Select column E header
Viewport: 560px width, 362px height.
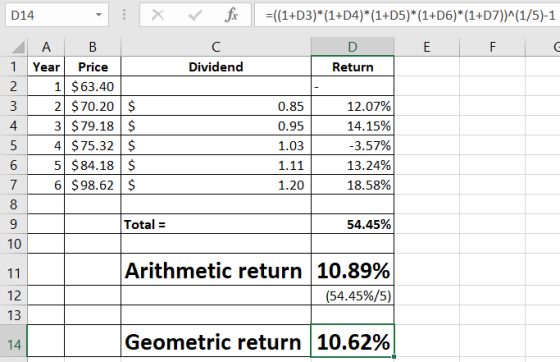click(426, 47)
